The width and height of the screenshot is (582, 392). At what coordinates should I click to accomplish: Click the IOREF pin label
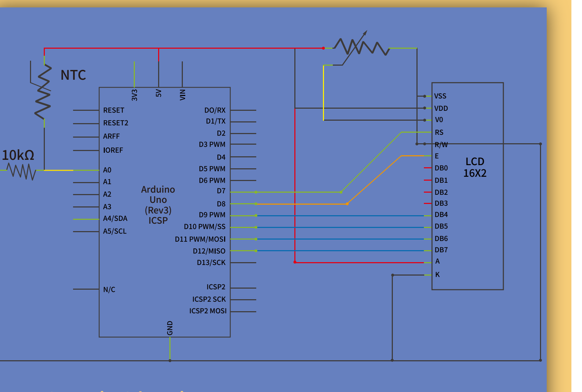113,150
